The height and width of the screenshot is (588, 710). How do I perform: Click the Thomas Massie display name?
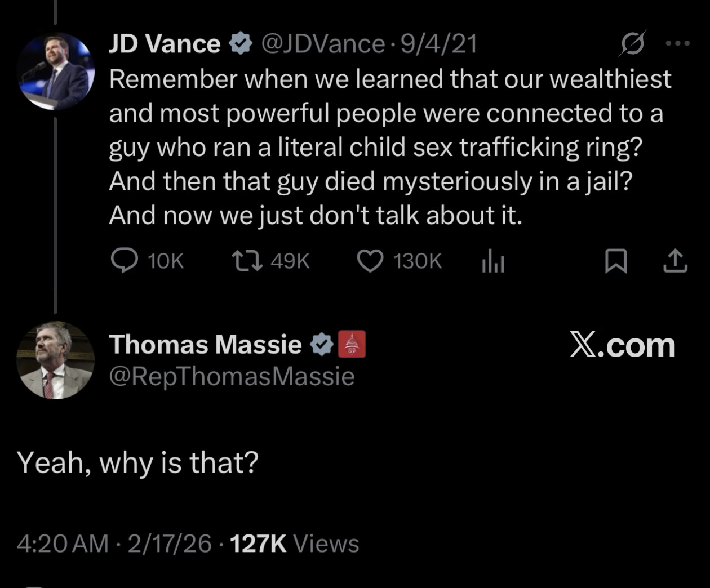(x=205, y=345)
